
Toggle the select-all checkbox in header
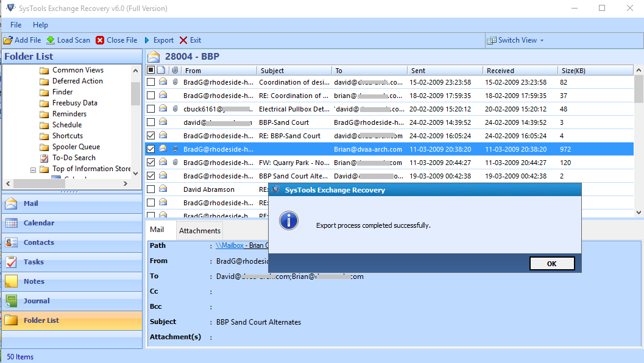pyautogui.click(x=150, y=70)
